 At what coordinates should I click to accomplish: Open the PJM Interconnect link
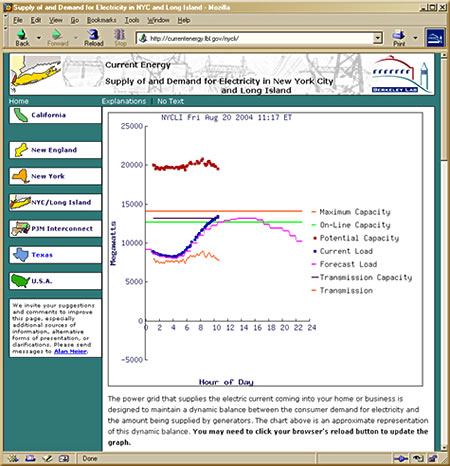[62, 229]
